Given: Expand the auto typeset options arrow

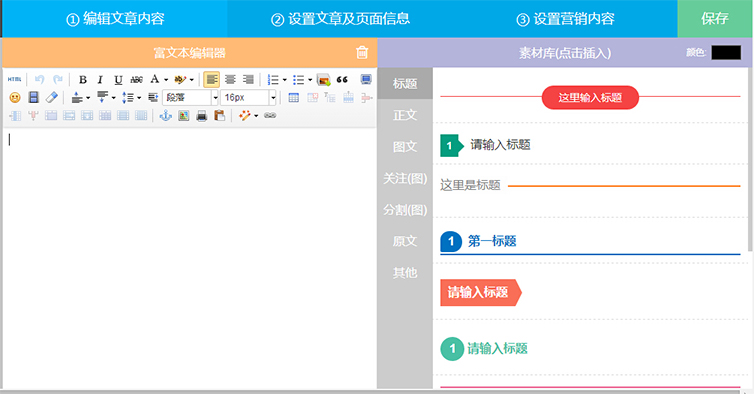Looking at the screenshot, I should [256, 116].
